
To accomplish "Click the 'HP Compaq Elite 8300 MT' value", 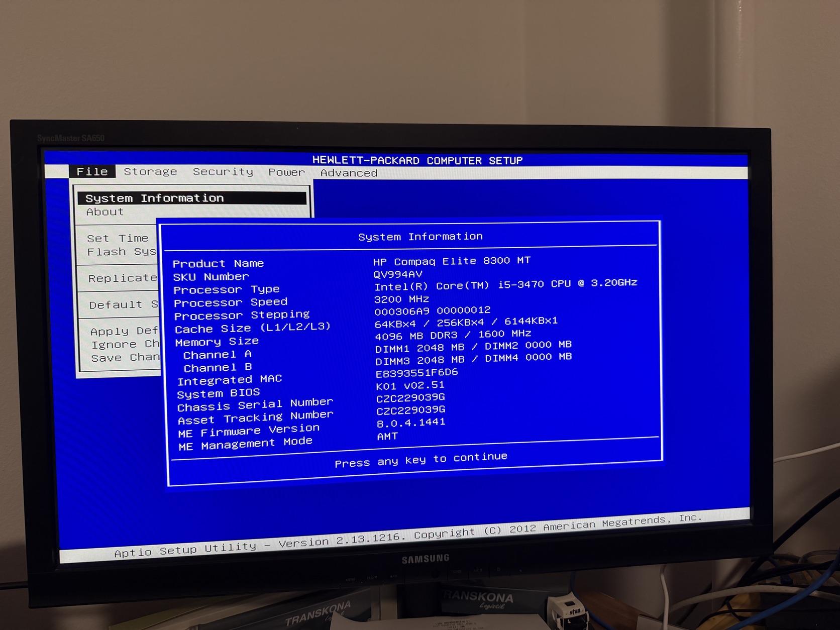I will pyautogui.click(x=452, y=261).
